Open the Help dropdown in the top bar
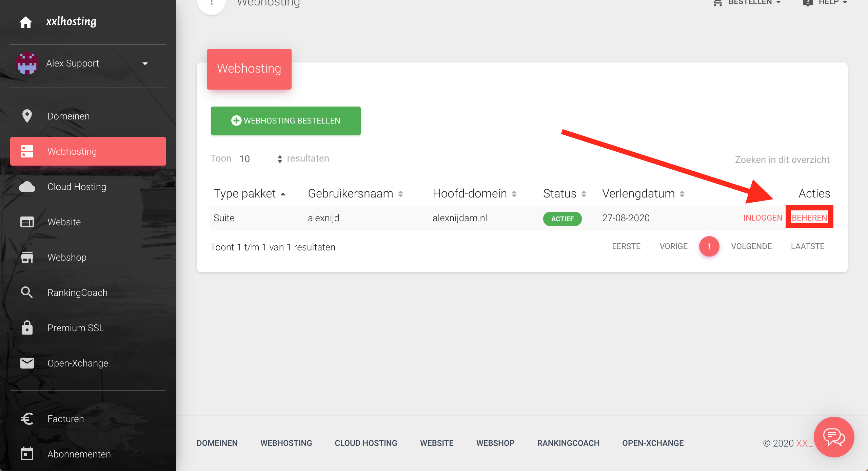Viewport: 868px width, 471px height. click(x=825, y=3)
